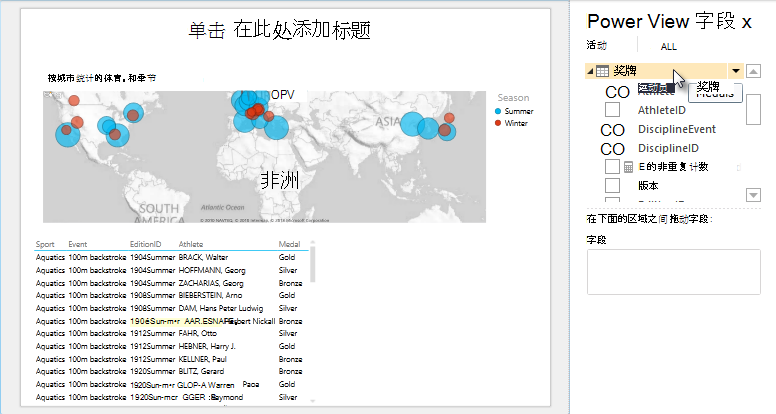
Task: Click field list scroll down arrow
Action: [753, 195]
